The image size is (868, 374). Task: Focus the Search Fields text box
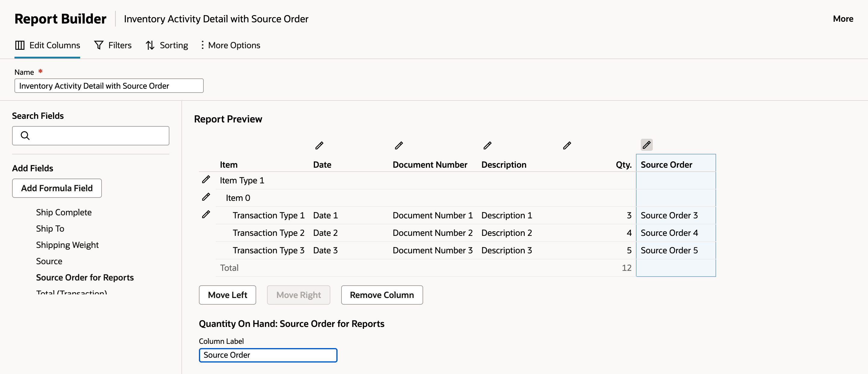click(91, 136)
